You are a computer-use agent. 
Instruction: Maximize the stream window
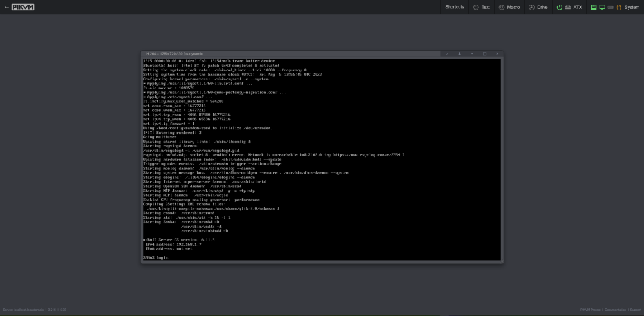point(485,54)
